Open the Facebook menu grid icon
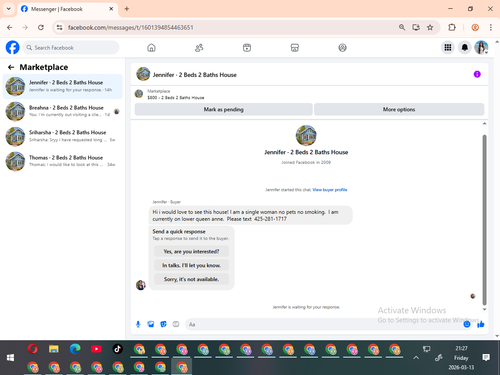Image resolution: width=500 pixels, height=375 pixels. pyautogui.click(x=448, y=48)
